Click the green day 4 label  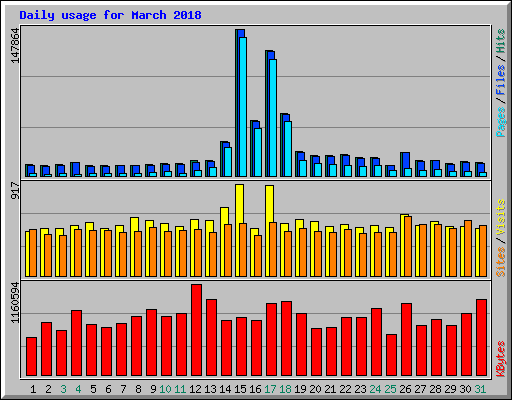[x=78, y=389]
